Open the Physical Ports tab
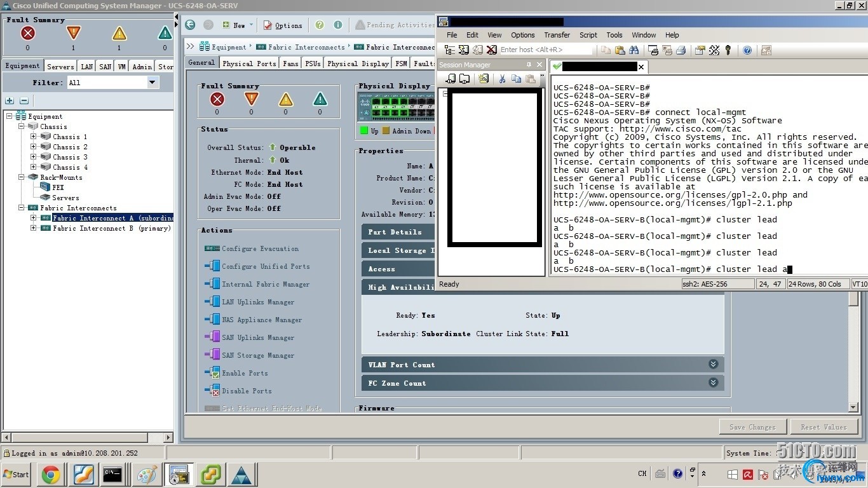 coord(249,63)
